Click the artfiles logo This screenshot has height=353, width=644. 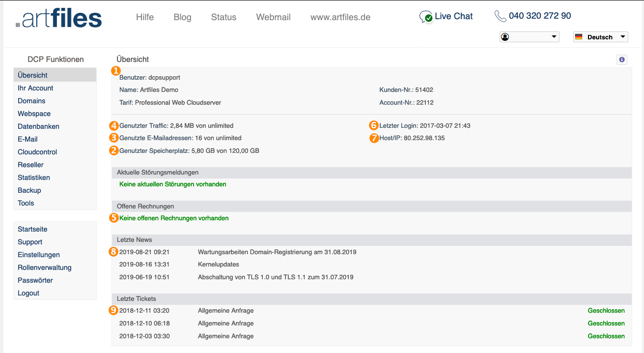click(59, 18)
